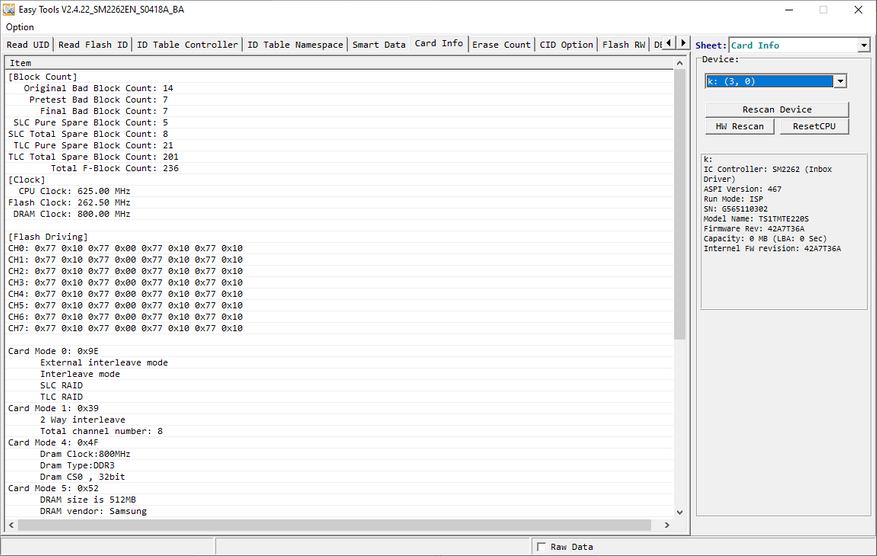Click the vertical scrollbar down arrow
Viewport: 877px width, 556px height.
(681, 512)
